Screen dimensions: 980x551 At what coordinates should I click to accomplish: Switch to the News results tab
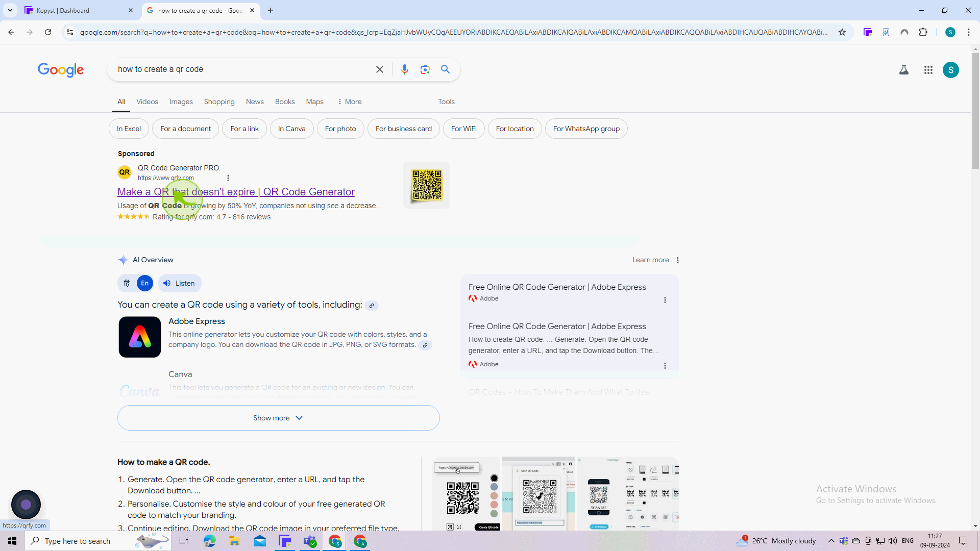(255, 102)
